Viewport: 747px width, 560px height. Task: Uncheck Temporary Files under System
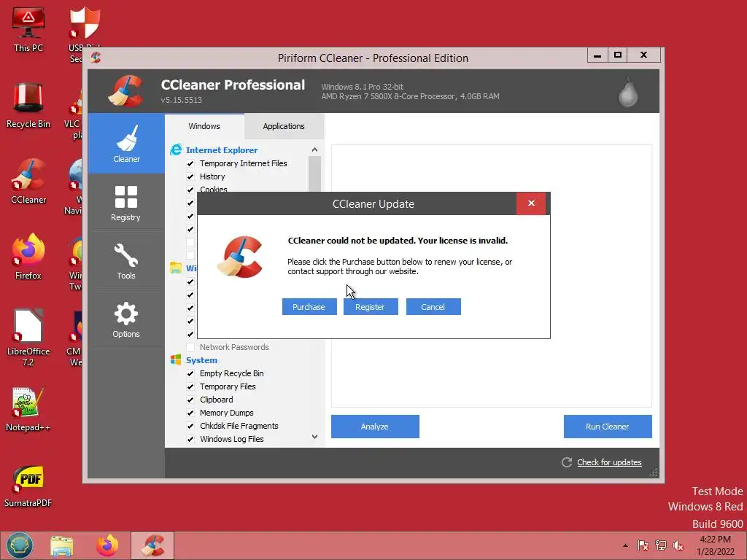[190, 386]
